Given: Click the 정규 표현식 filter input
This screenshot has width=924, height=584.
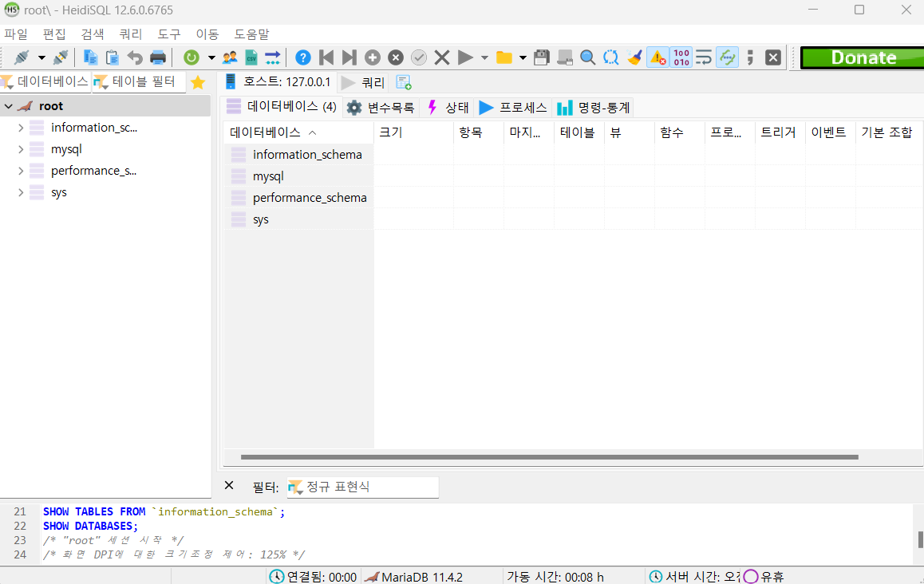Looking at the screenshot, I should 363,487.
